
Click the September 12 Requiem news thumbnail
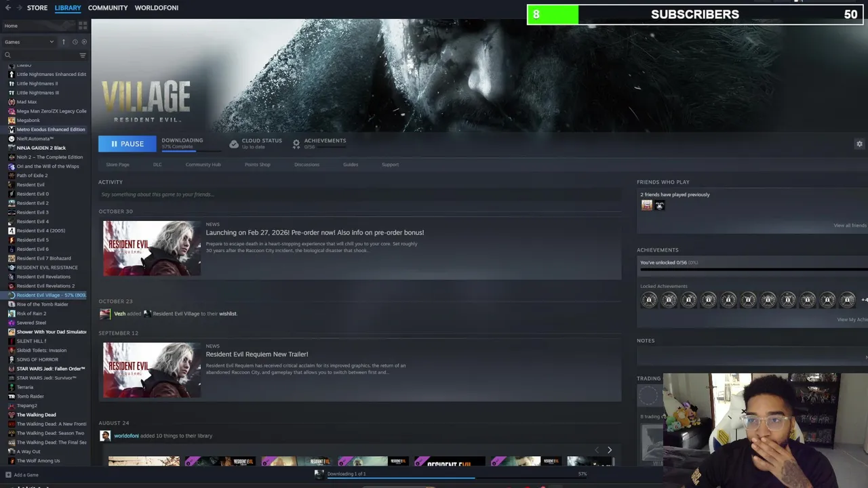pos(152,369)
